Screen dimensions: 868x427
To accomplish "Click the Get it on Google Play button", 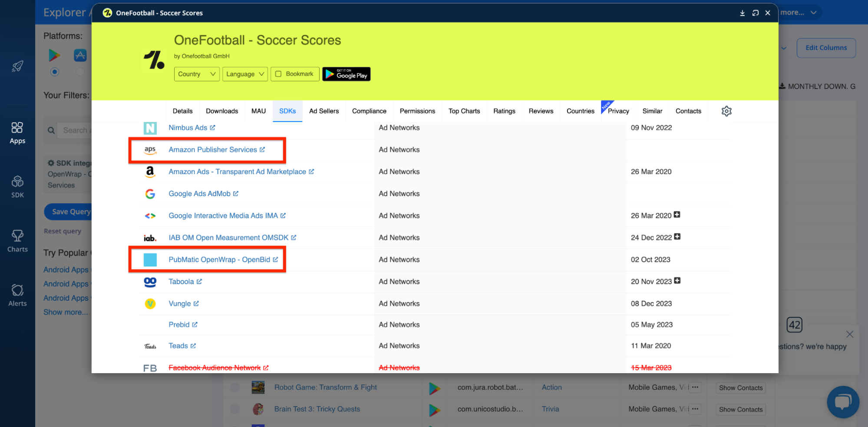I will coord(347,74).
